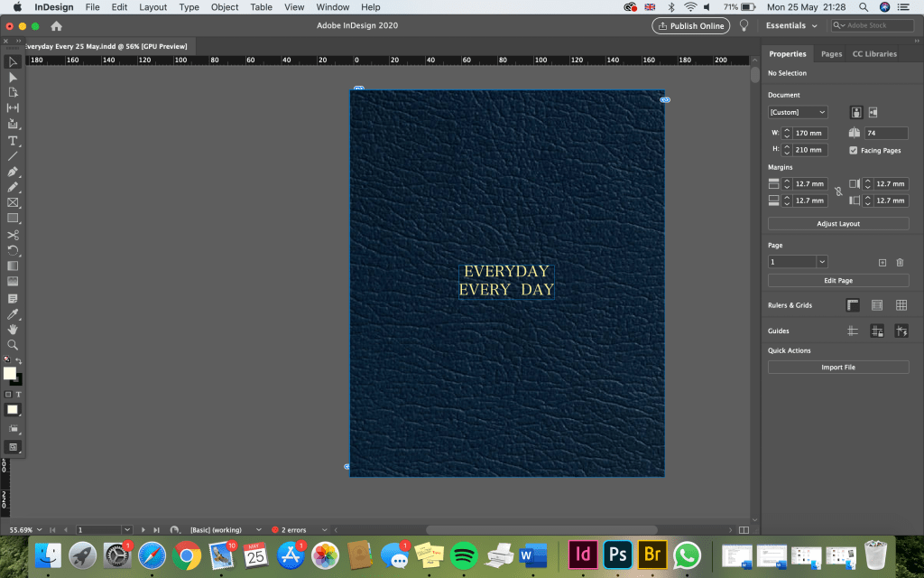Select the Eyedropper tool
The image size is (924, 578).
(13, 314)
